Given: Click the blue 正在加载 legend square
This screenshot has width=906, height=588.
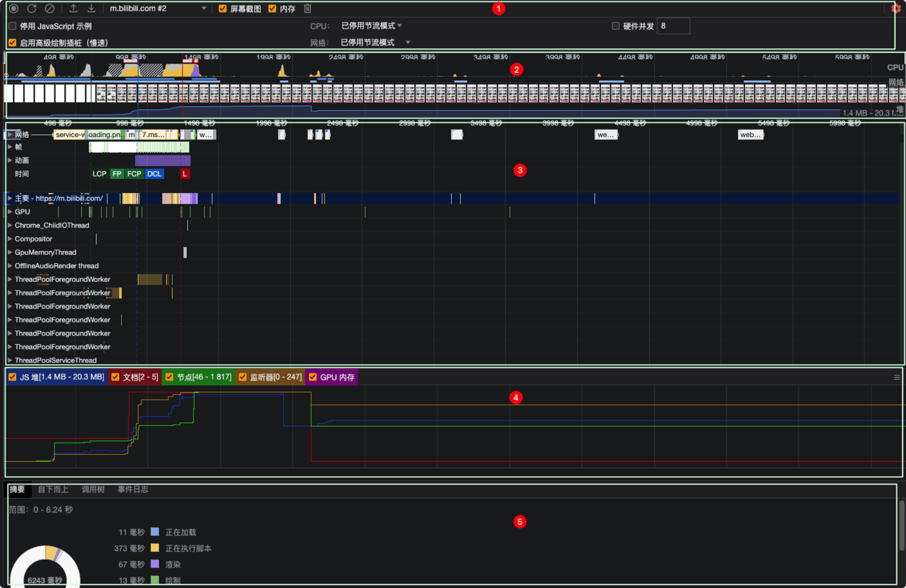Looking at the screenshot, I should coord(154,531).
